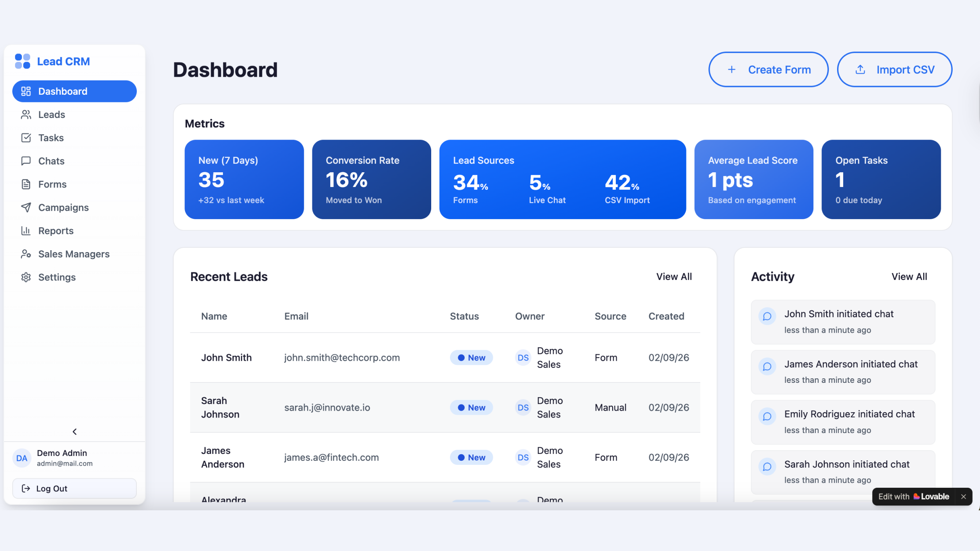Image resolution: width=980 pixels, height=551 pixels.
Task: Click View All in Recent Leads
Action: pyautogui.click(x=674, y=277)
